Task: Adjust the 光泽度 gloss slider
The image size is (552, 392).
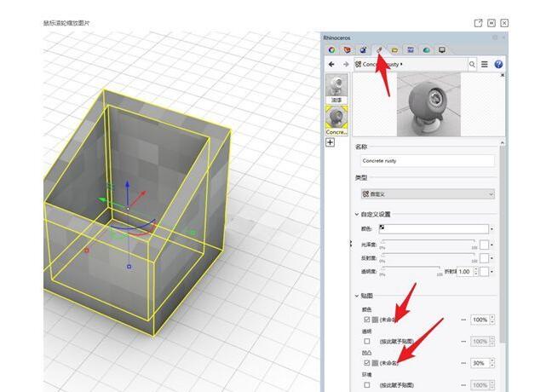Action: coord(428,241)
